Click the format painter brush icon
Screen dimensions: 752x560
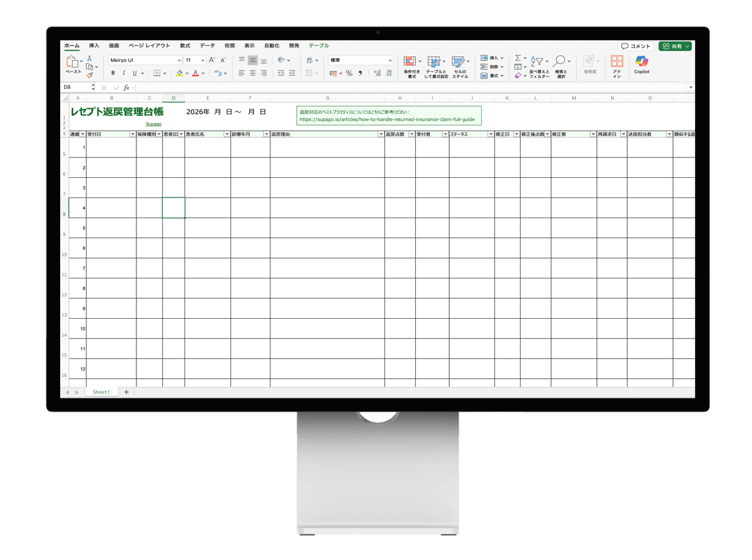(x=90, y=75)
